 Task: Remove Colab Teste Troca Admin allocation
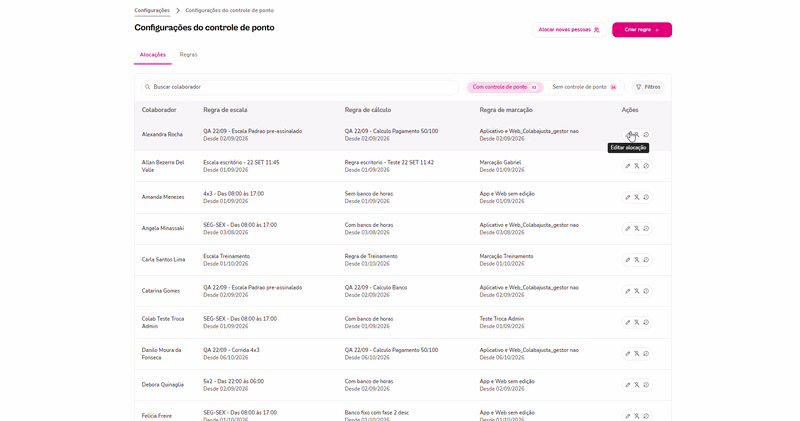637,323
